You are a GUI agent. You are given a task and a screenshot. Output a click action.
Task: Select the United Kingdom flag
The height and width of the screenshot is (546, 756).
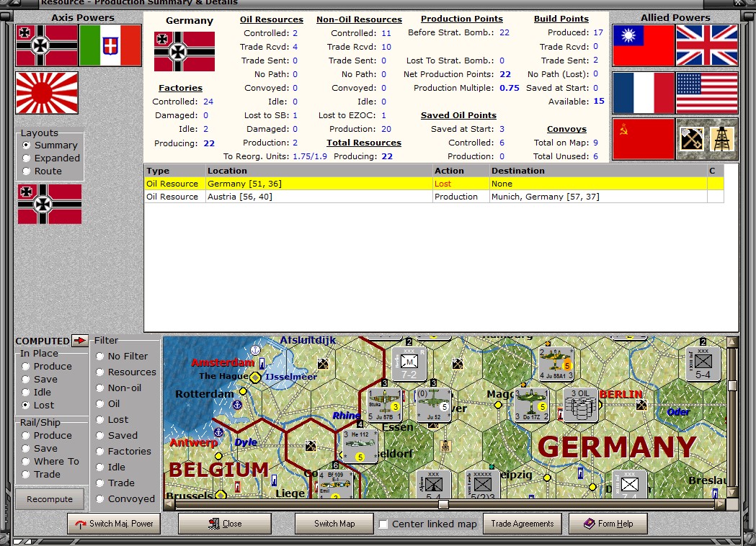click(x=707, y=45)
